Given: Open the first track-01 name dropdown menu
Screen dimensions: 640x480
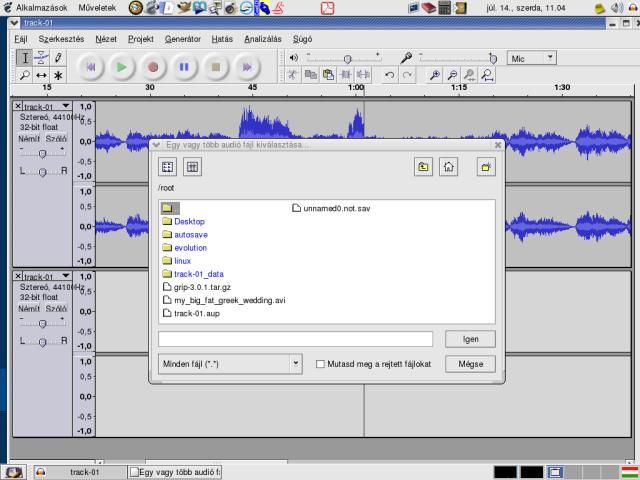Looking at the screenshot, I should pos(66,106).
